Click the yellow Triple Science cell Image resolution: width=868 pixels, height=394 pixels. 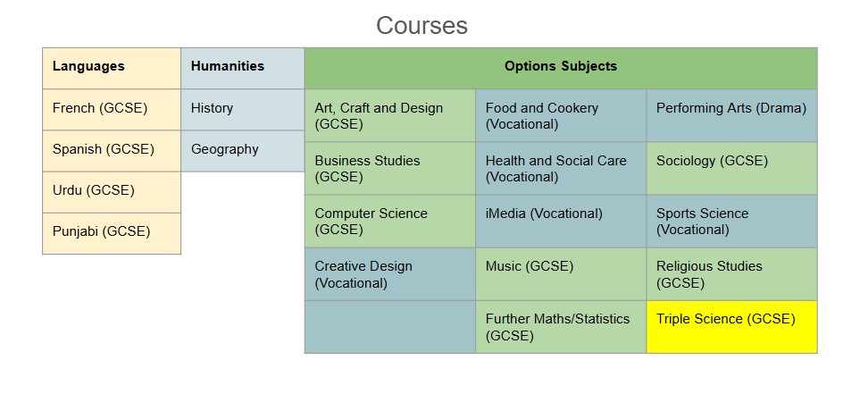[731, 327]
